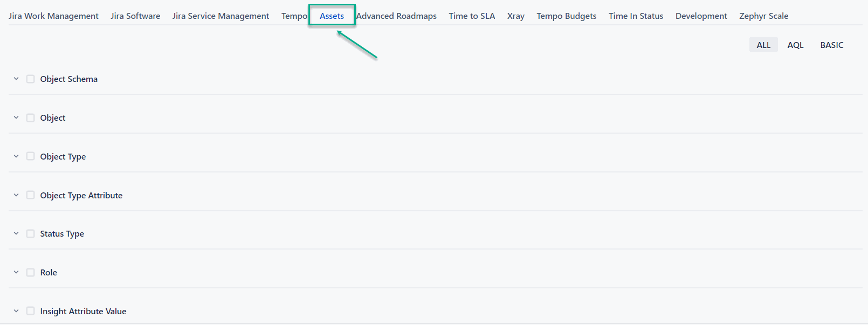Select the BASIC filter button
868x325 pixels.
tap(831, 45)
